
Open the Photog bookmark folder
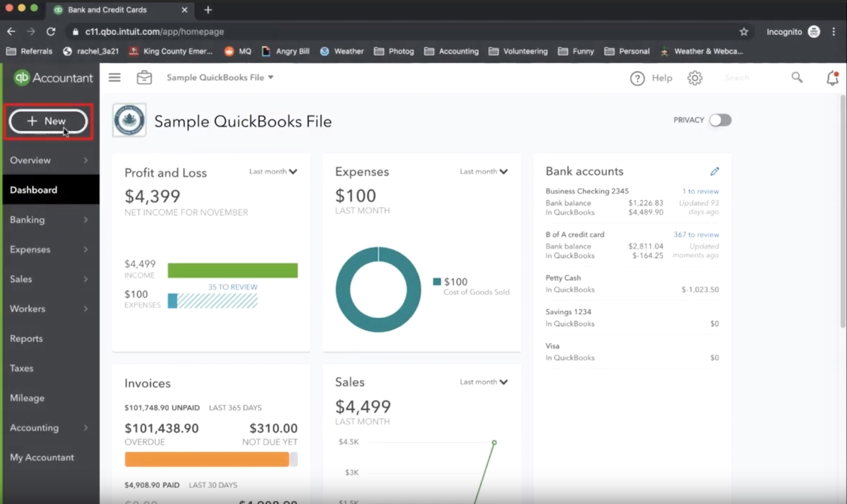coord(394,51)
